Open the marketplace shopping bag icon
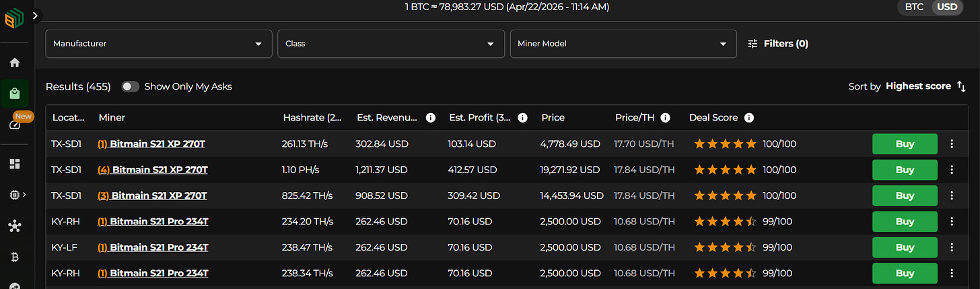This screenshot has height=289, width=980. pyautogui.click(x=15, y=94)
